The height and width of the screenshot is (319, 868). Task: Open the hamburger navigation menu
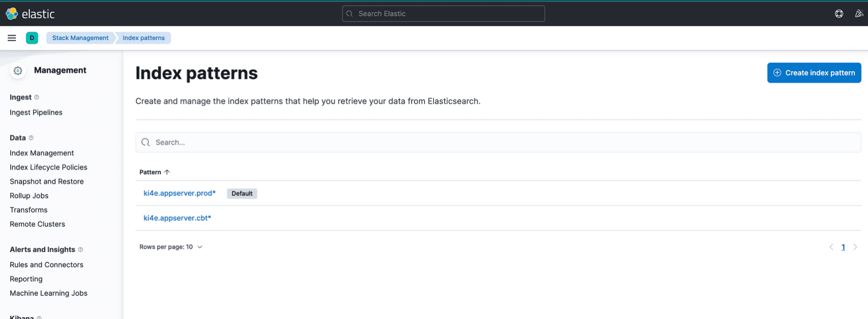click(12, 38)
